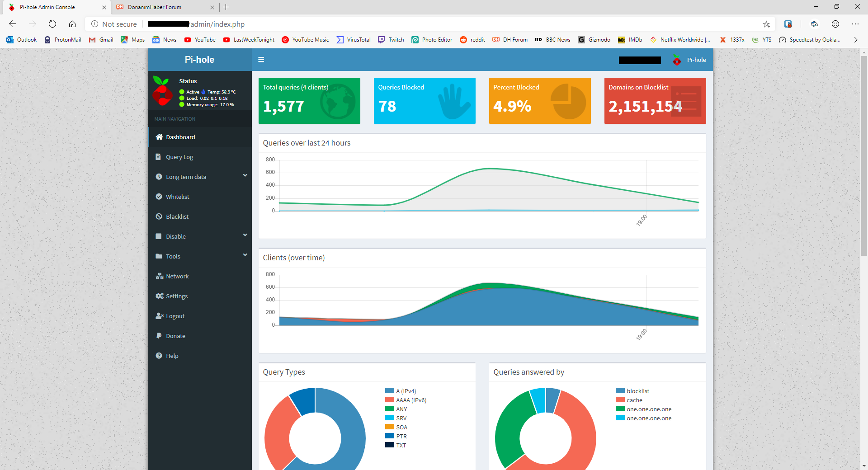Open Photo Editor bookmark
Image resolution: width=868 pixels, height=470 pixels.
(x=432, y=40)
